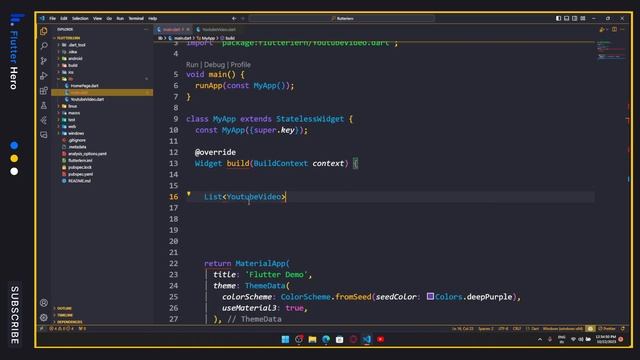Open the Wi-Fi system tray icon
640x360 pixels.
pos(573,339)
